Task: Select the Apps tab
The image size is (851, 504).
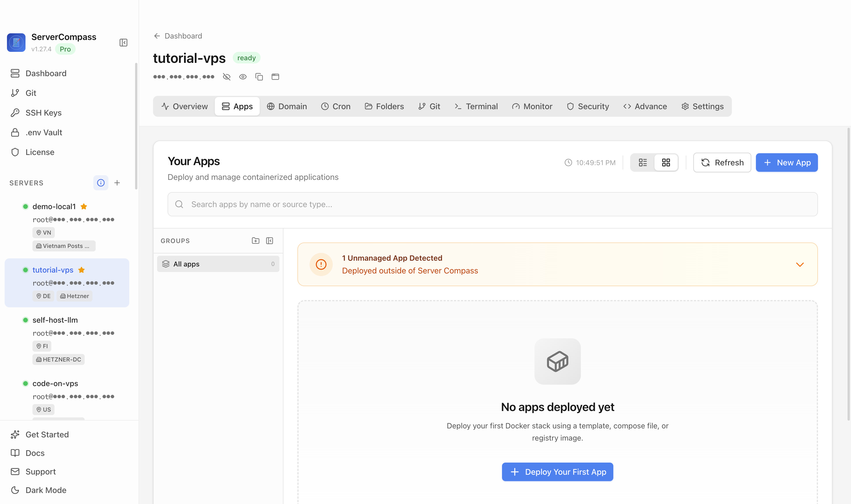Action: pyautogui.click(x=237, y=106)
